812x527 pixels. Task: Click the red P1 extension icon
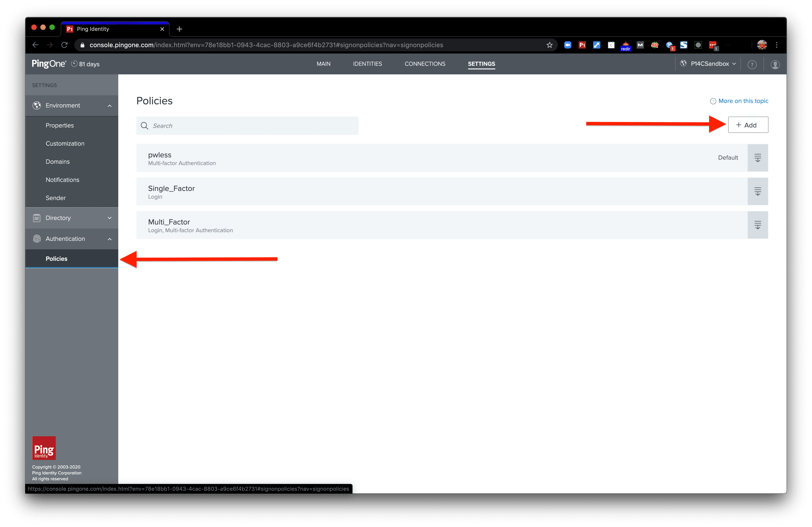pos(582,45)
